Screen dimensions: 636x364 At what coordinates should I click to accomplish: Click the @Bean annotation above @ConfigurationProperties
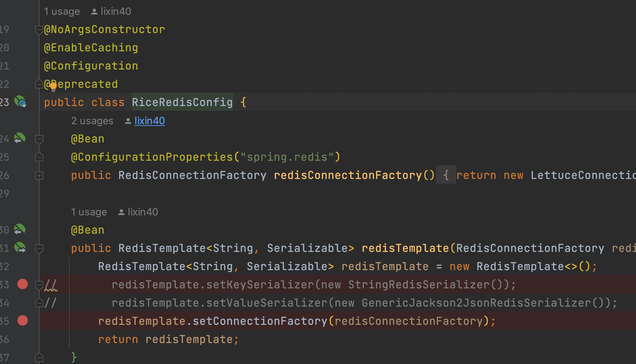88,139
